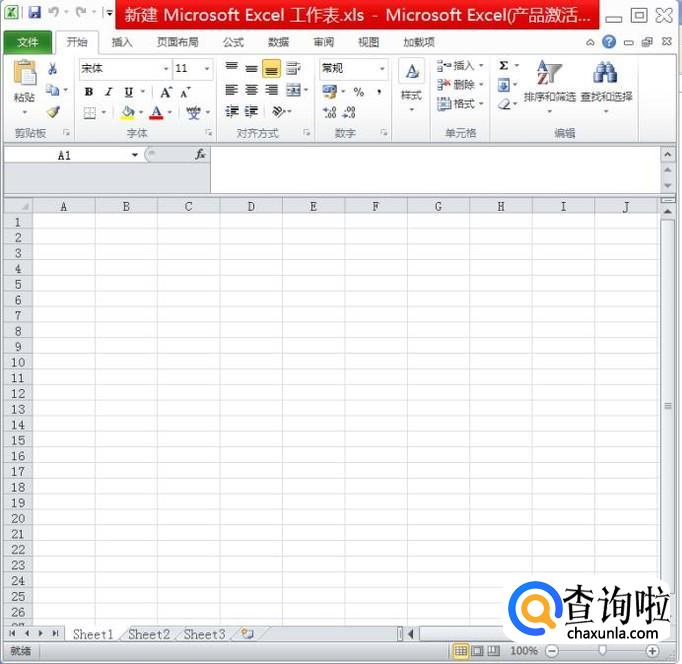
Task: Click the Undo arrow
Action: (54, 12)
